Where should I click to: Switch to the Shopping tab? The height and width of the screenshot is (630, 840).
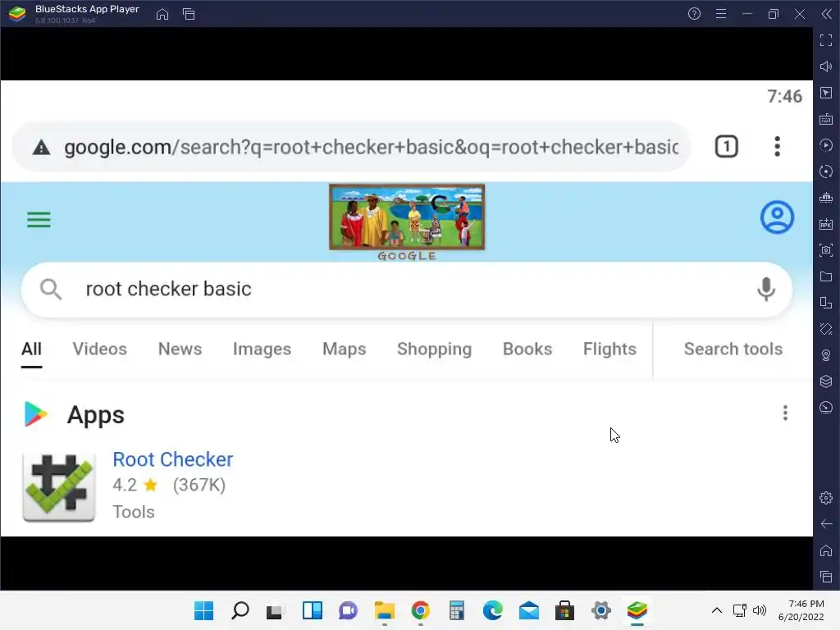pos(435,349)
